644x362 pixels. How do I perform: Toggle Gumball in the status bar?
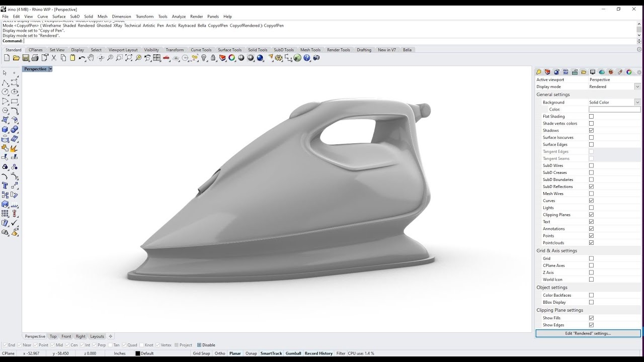293,353
